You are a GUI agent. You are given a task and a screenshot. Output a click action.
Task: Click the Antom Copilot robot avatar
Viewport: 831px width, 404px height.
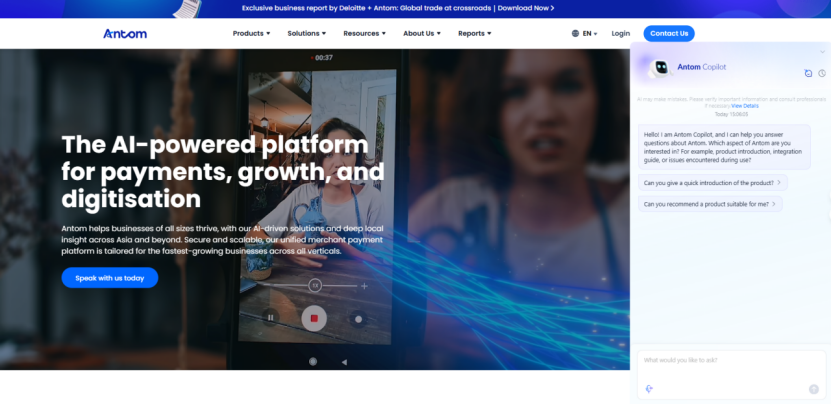click(660, 68)
